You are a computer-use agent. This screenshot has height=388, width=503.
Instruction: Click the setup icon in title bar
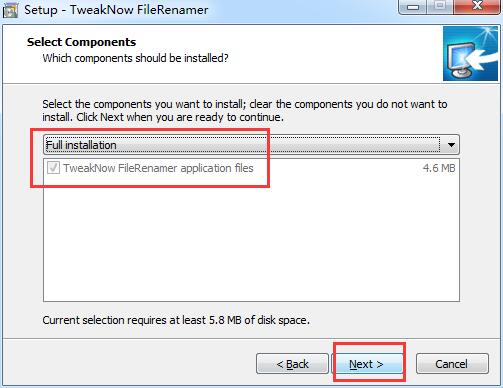10,10
